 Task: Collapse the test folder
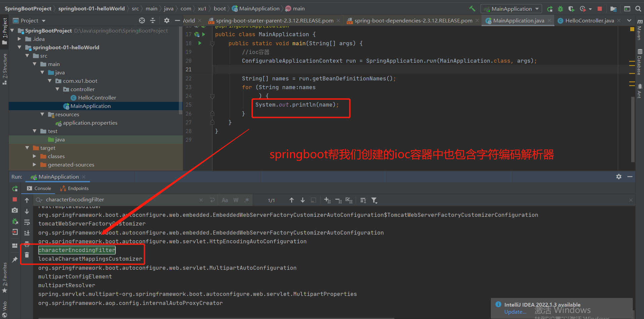pos(35,131)
